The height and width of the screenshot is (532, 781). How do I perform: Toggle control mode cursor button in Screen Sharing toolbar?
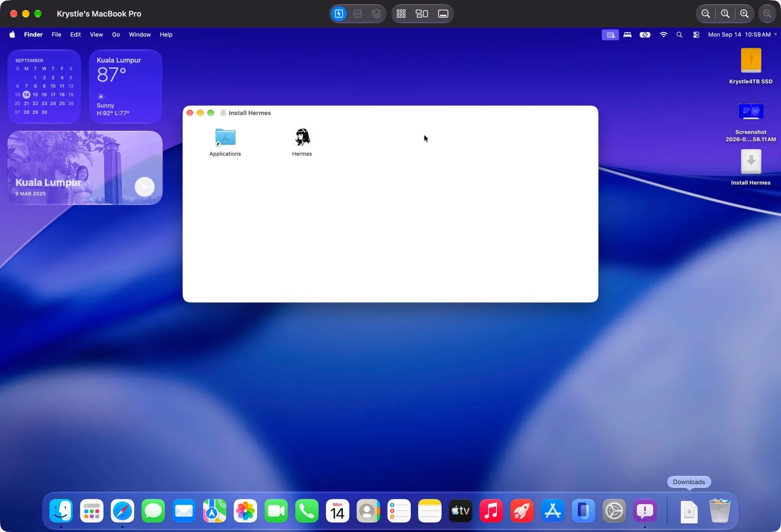[x=339, y=14]
